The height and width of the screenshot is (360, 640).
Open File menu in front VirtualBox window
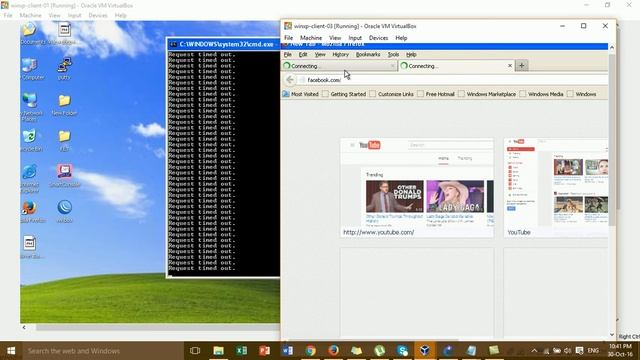point(289,38)
